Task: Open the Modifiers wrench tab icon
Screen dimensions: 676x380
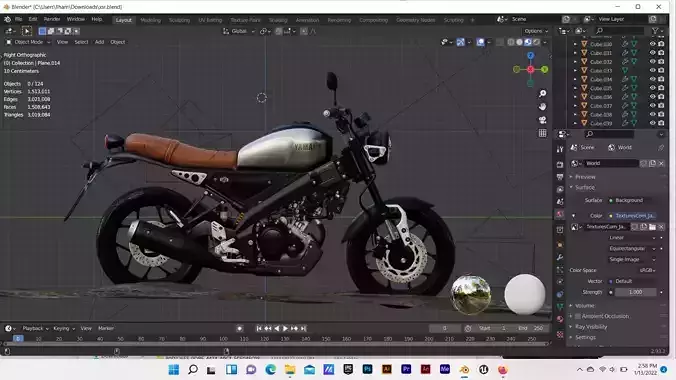Action: click(560, 257)
